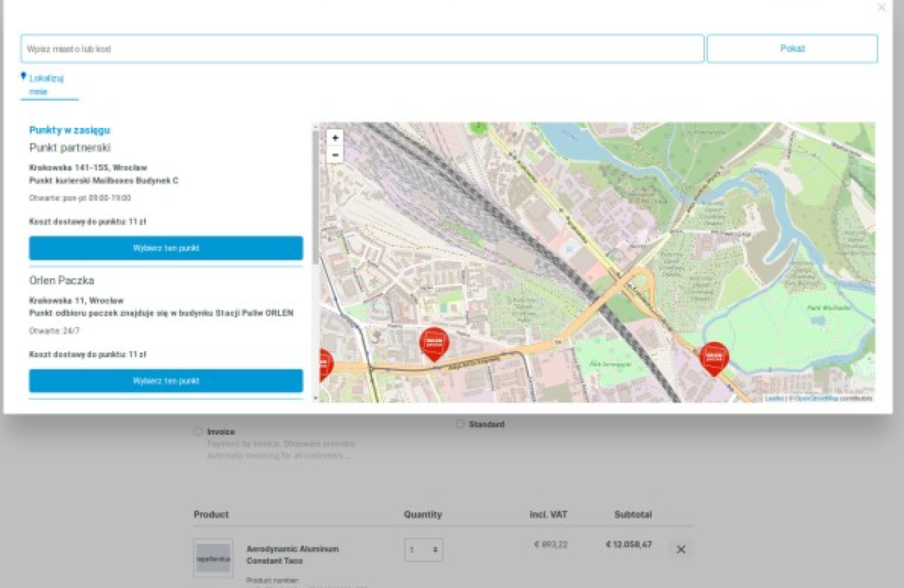904x588 pixels.
Task: Click the '€ 893,22' unit price
Action: tap(551, 545)
